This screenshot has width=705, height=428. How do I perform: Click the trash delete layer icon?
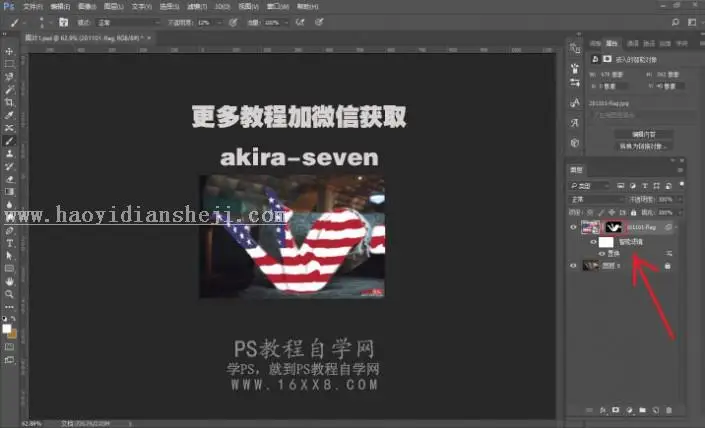pos(669,410)
